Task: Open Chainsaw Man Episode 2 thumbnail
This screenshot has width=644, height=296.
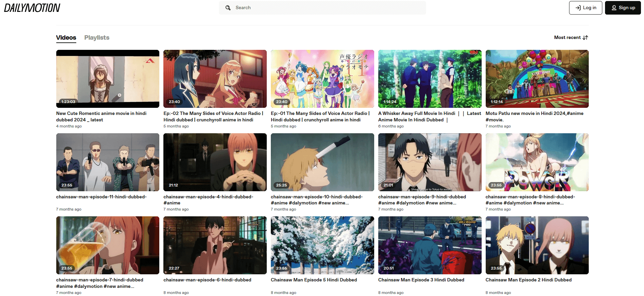Action: (x=537, y=245)
